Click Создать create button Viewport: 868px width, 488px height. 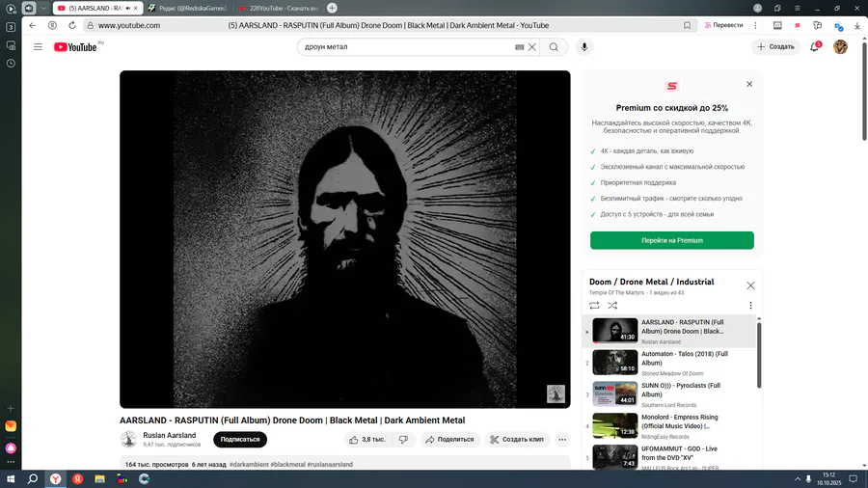click(x=775, y=47)
